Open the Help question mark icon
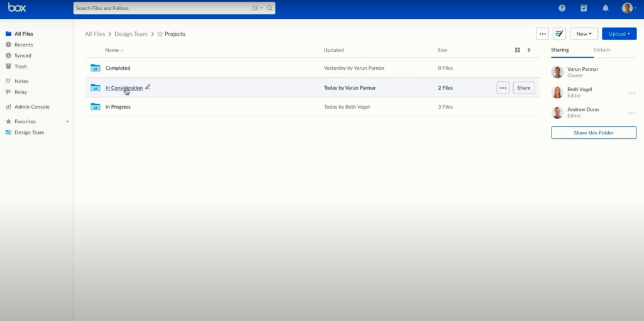The width and height of the screenshot is (644, 321). (562, 8)
